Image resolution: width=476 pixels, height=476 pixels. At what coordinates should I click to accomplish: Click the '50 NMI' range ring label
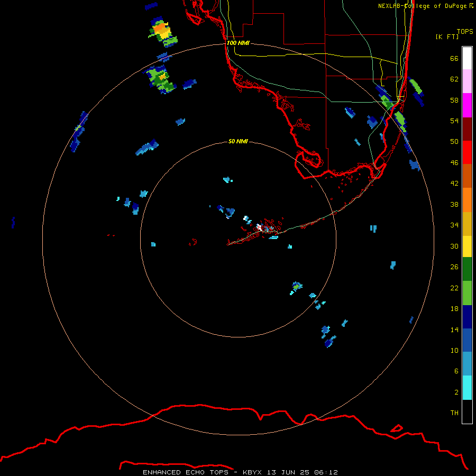coord(238,141)
